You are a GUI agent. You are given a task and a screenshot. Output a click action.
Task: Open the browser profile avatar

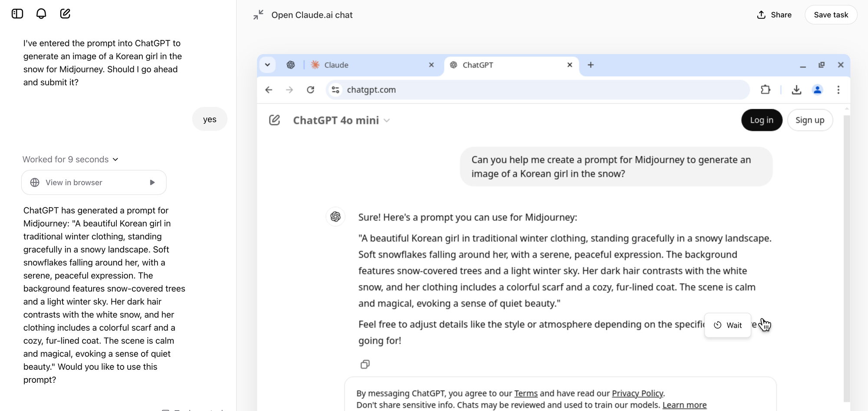click(x=818, y=90)
